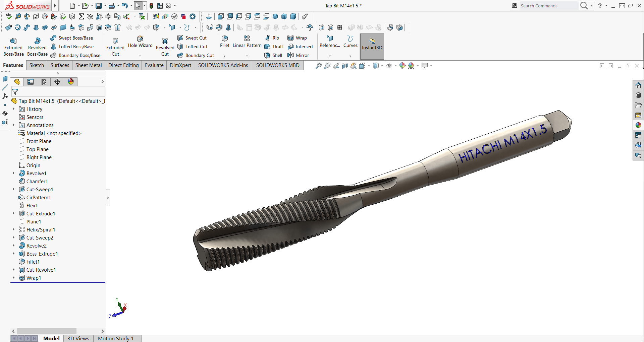Choose Lofted Boss/Base

(x=72, y=47)
